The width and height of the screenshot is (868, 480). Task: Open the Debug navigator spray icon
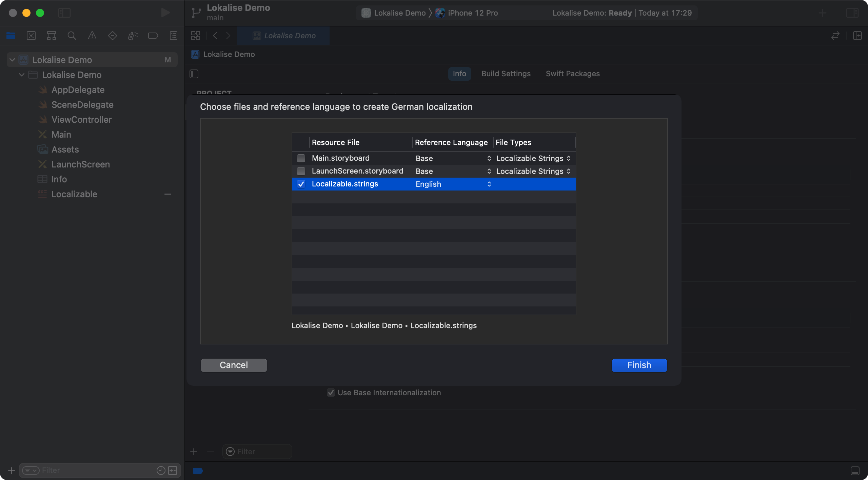133,36
